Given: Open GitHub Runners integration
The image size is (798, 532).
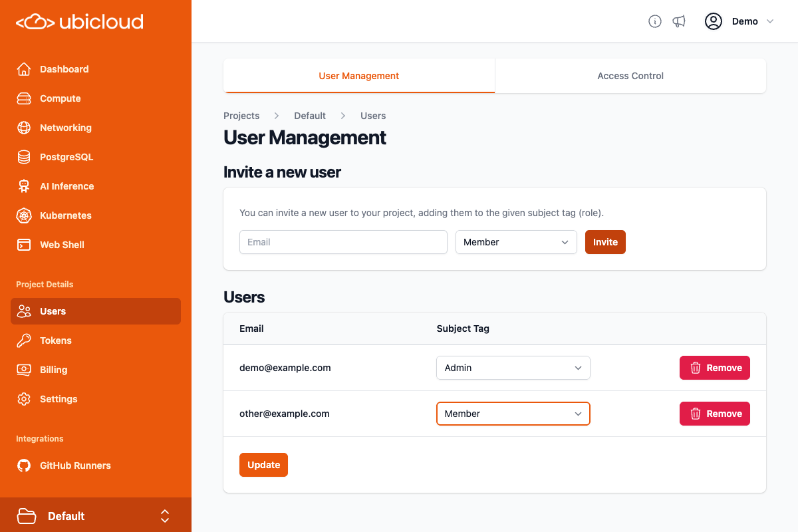Looking at the screenshot, I should click(75, 465).
